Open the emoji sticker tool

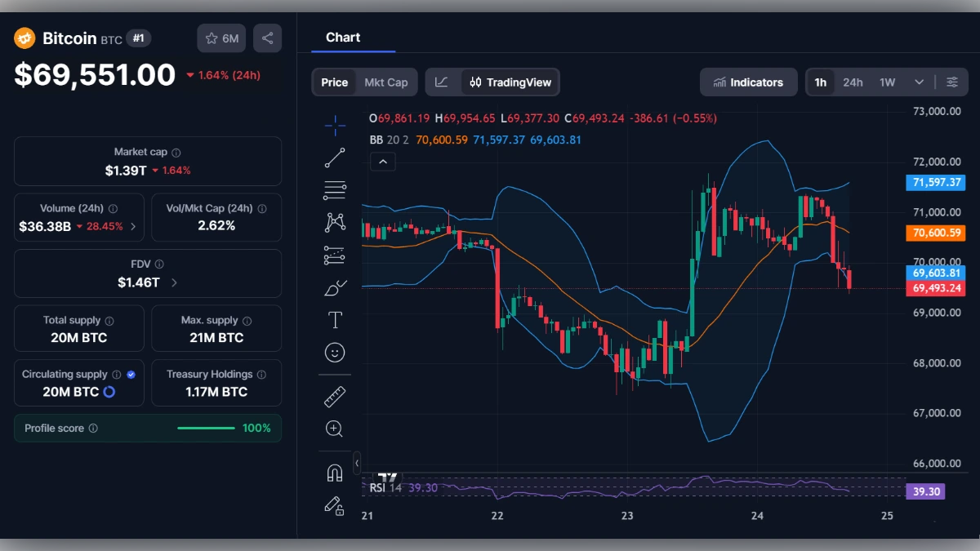click(x=335, y=351)
